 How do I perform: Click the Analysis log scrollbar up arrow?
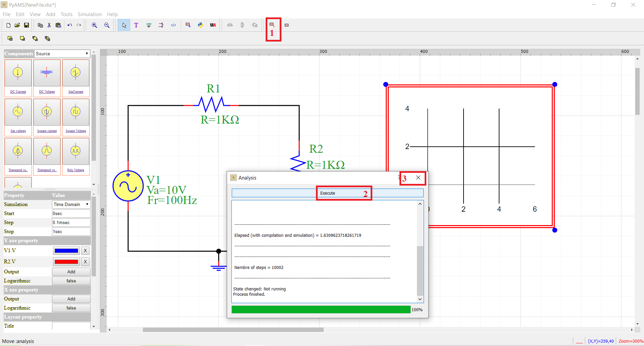[x=420, y=204]
